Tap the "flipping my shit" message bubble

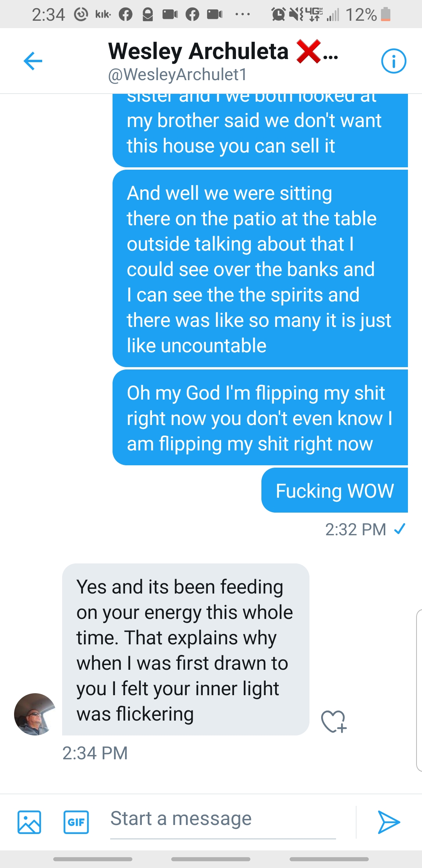(260, 418)
